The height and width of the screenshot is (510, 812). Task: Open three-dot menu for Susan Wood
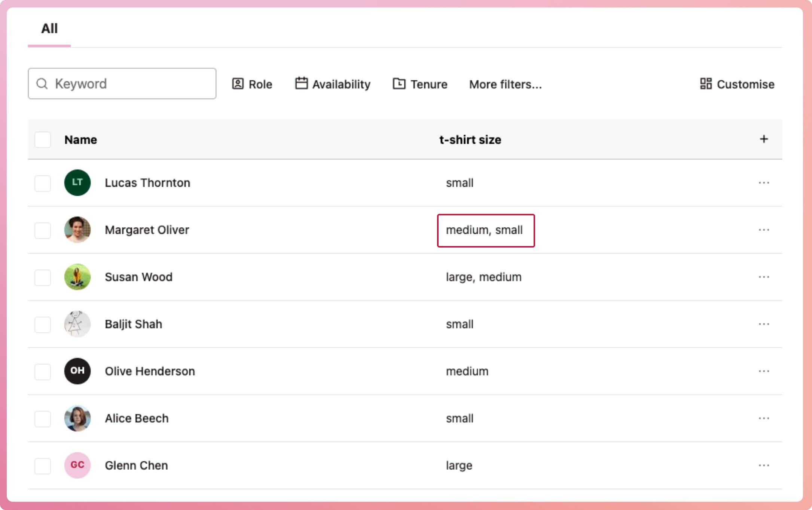coord(764,277)
